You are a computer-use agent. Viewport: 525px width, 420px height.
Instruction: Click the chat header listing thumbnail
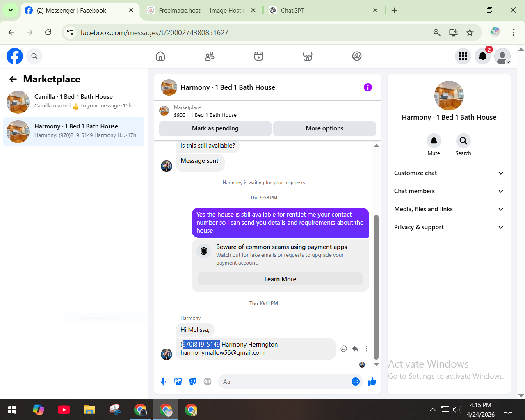169,87
